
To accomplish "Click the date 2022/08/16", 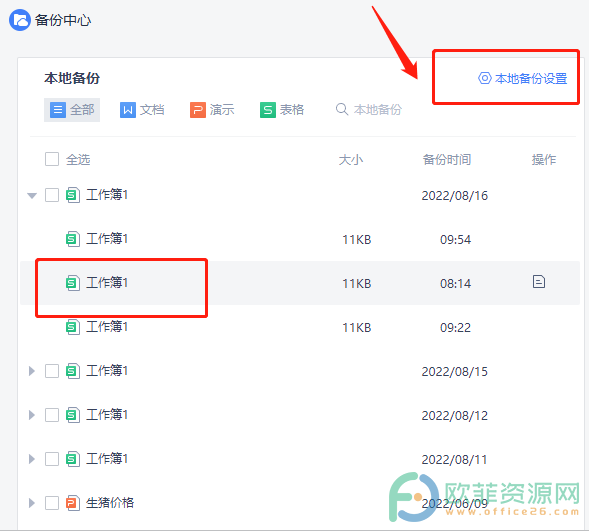I will 455,196.
